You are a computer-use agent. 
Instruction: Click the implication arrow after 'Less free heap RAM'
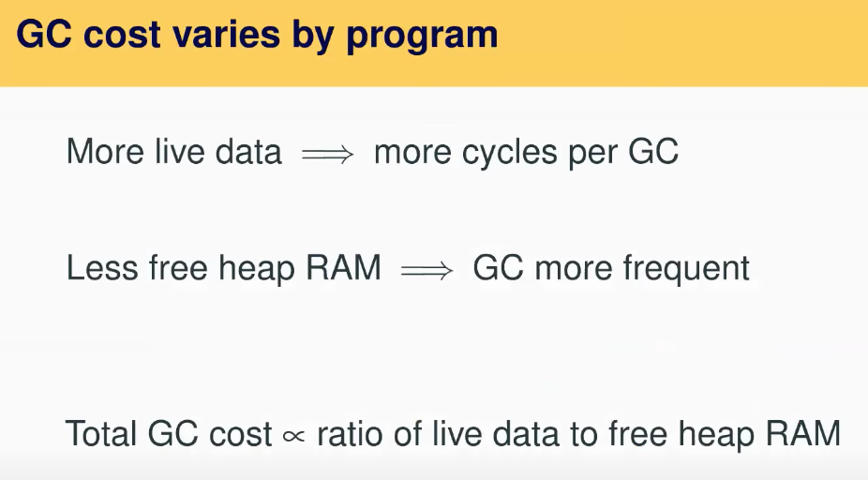point(427,270)
